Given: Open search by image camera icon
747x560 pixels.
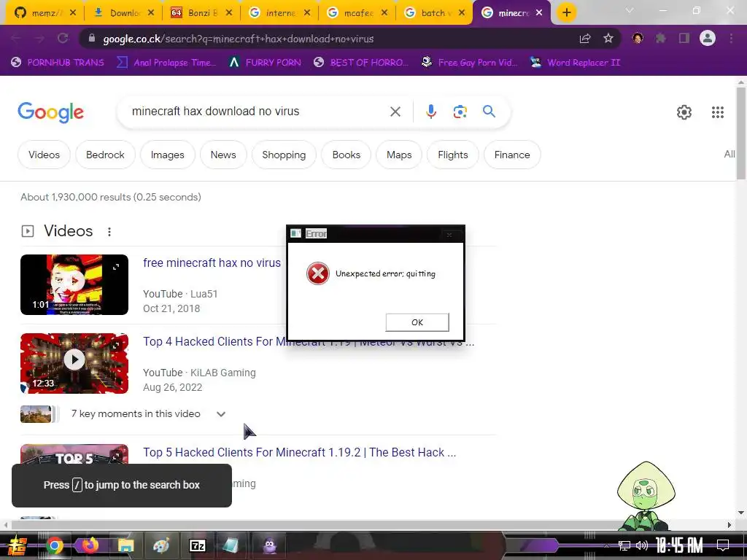Looking at the screenshot, I should [460, 112].
